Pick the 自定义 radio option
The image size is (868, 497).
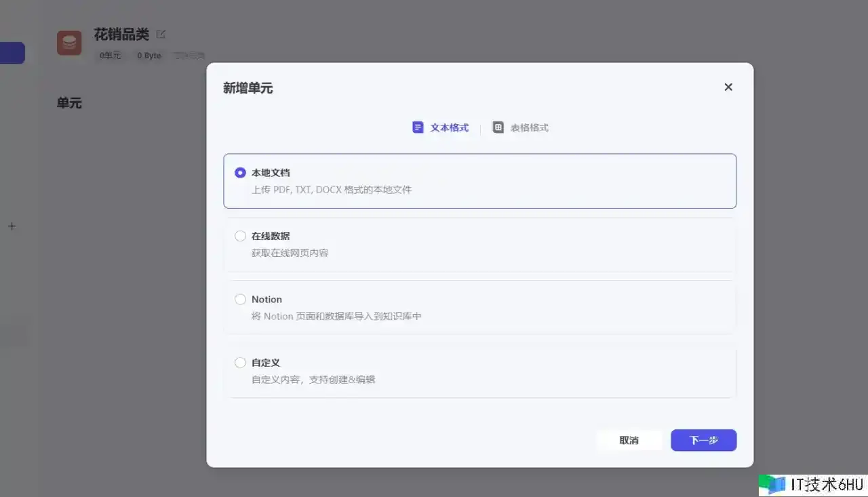[240, 363]
